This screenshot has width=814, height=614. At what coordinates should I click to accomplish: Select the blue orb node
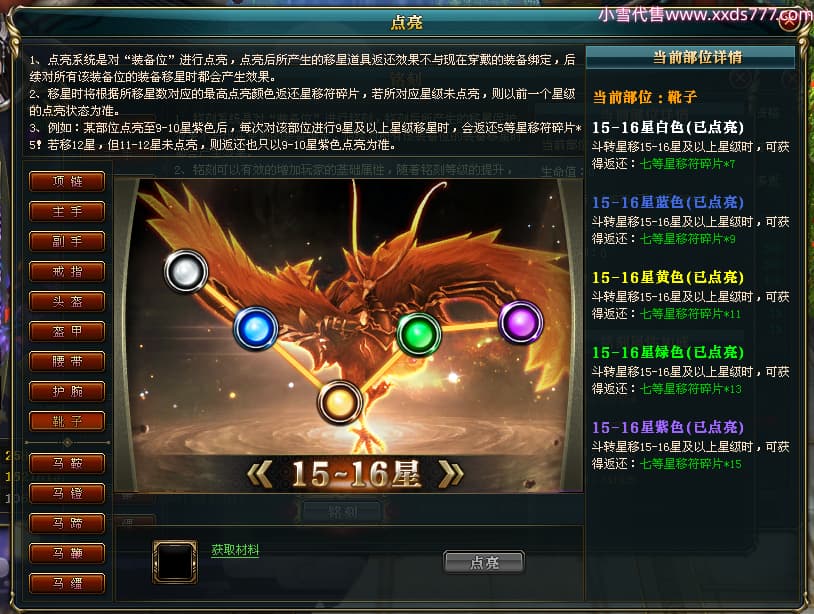tap(255, 329)
